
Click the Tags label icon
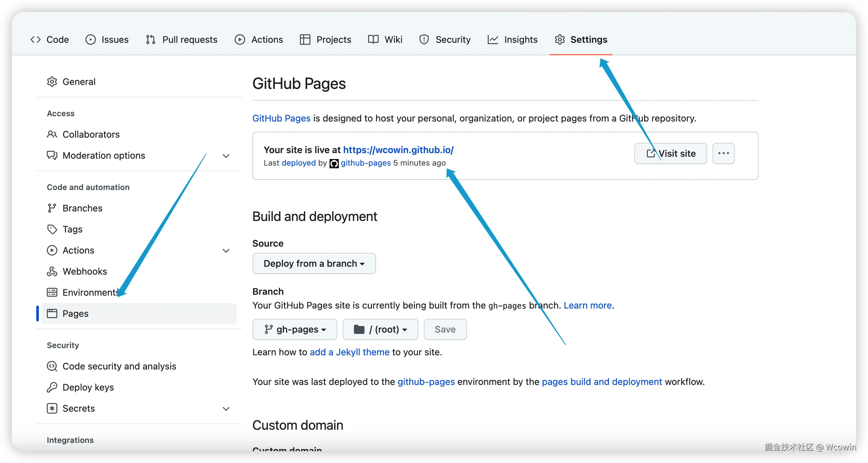(51, 229)
